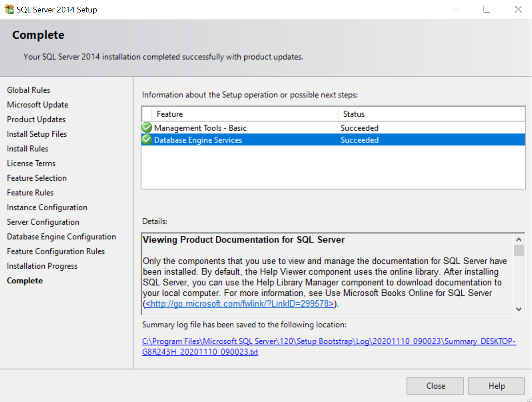532x402 pixels.
Task: Select Install Rules step
Action: click(x=28, y=149)
